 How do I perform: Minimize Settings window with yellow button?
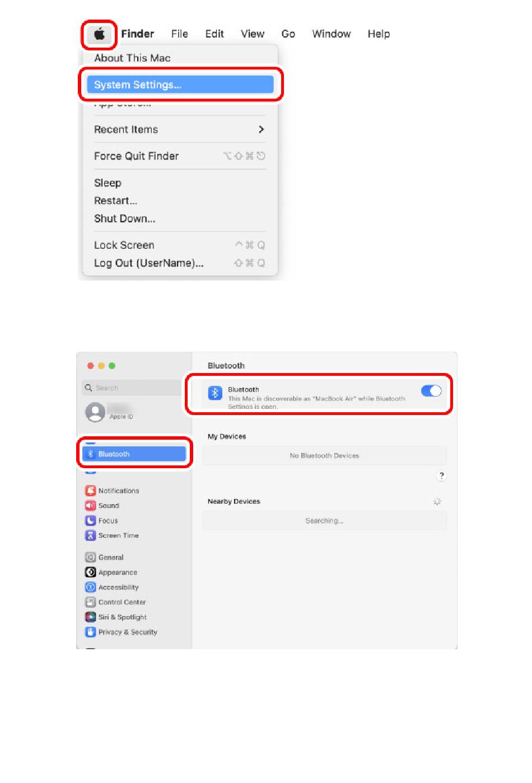click(x=101, y=366)
